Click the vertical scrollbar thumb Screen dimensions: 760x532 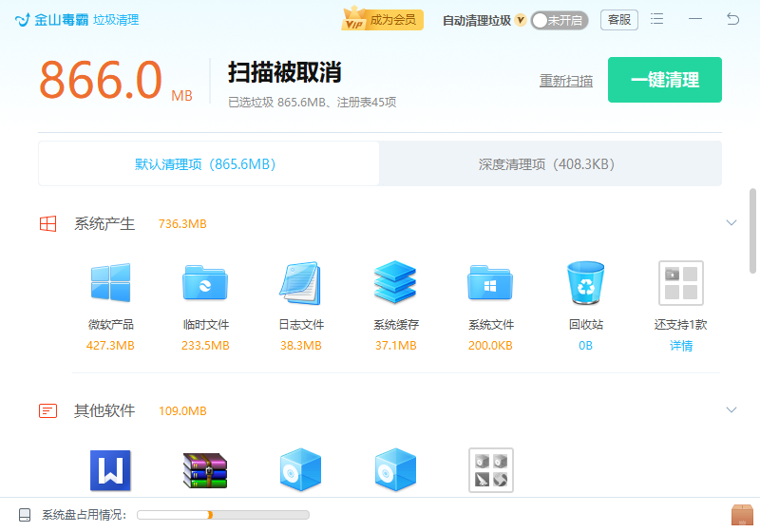coord(752,231)
